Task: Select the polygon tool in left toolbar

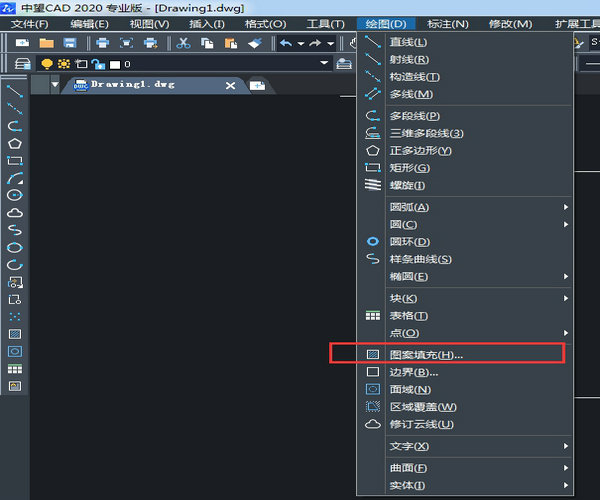Action: click(x=15, y=143)
